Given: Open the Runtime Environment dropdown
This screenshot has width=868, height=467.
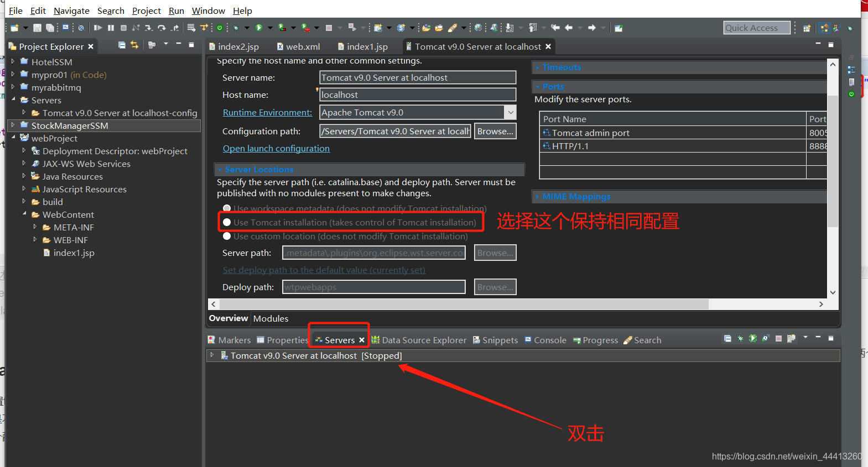Looking at the screenshot, I should tap(511, 112).
